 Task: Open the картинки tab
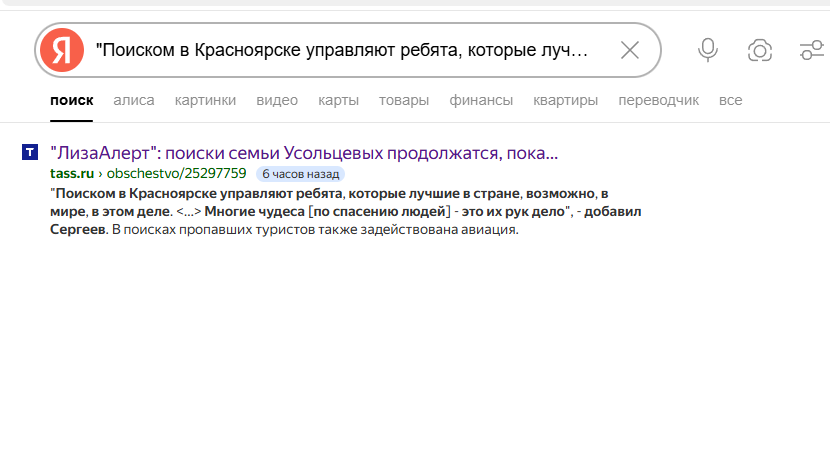point(205,100)
